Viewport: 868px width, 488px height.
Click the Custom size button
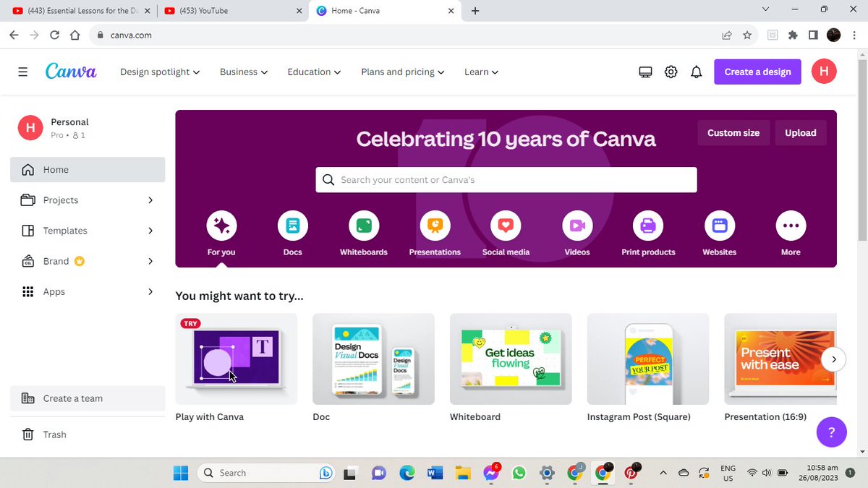(x=733, y=133)
